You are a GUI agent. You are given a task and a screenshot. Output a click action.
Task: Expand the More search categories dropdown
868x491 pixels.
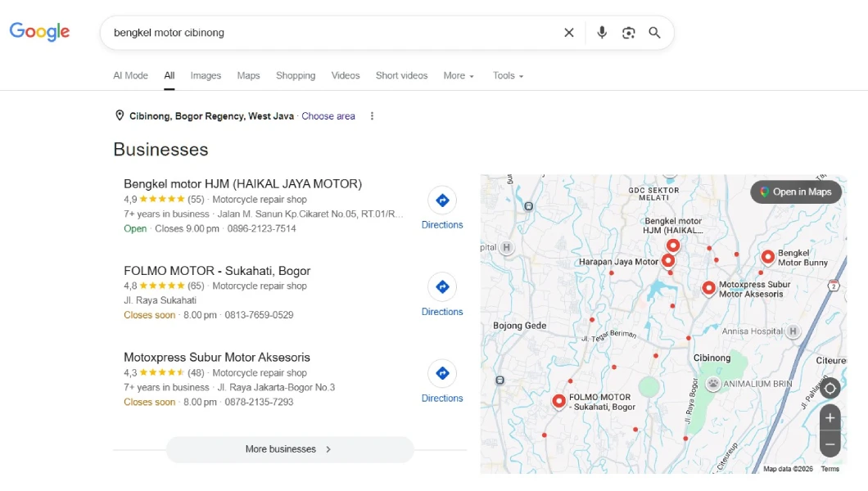459,76
